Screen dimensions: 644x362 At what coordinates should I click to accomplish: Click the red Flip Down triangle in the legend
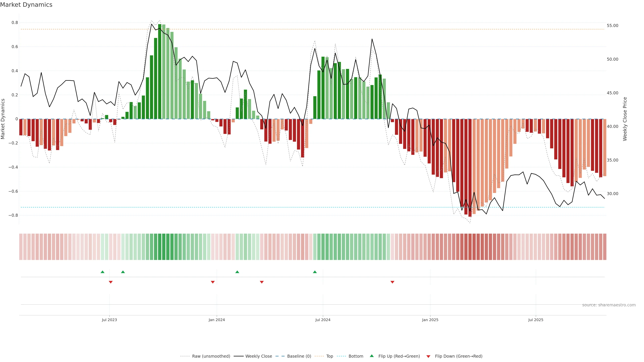[x=428, y=356]
